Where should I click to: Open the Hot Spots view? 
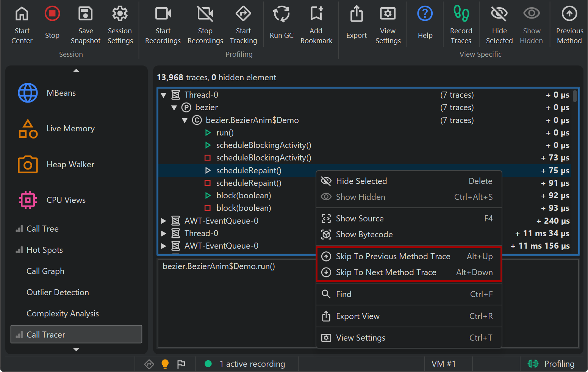pos(44,250)
